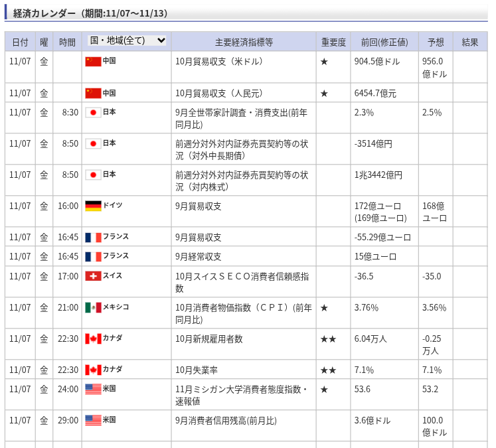The image size is (496, 448).
Task: Click Japan flag in the 8:30 row
Action: (93, 112)
